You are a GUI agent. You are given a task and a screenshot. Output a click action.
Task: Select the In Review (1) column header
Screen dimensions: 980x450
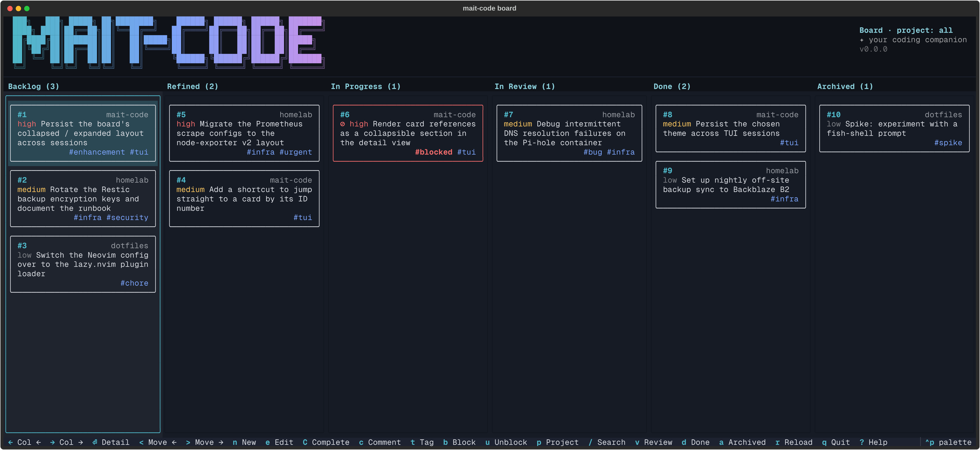[525, 87]
